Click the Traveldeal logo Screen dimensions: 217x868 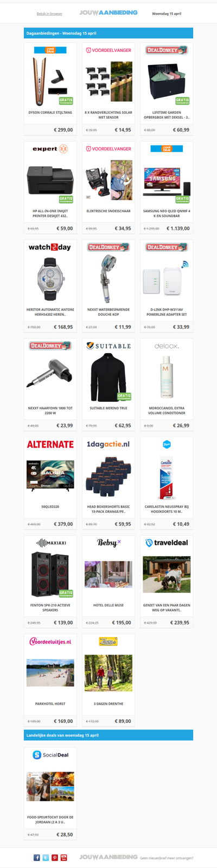pyautogui.click(x=167, y=543)
